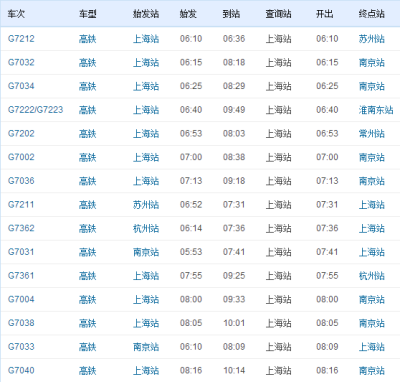
Task: Open train G7004 link
Action: point(21,299)
